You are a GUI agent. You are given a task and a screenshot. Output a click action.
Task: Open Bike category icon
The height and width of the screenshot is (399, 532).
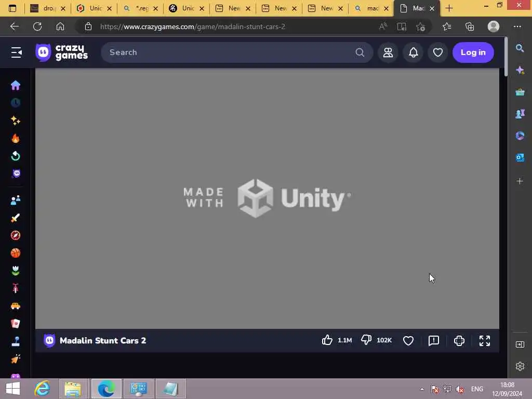16,288
